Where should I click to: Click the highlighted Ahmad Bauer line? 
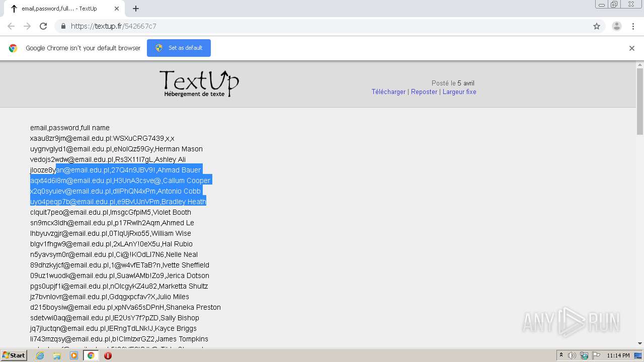pos(116,170)
